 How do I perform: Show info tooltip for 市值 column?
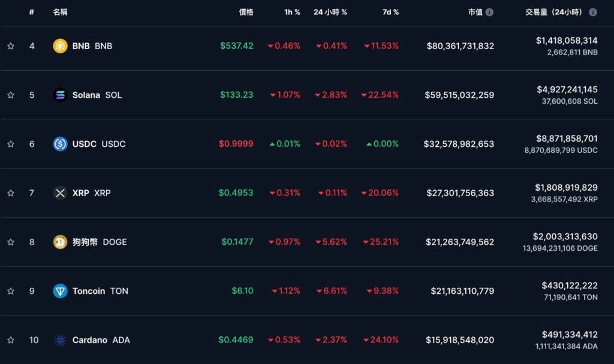[x=489, y=12]
